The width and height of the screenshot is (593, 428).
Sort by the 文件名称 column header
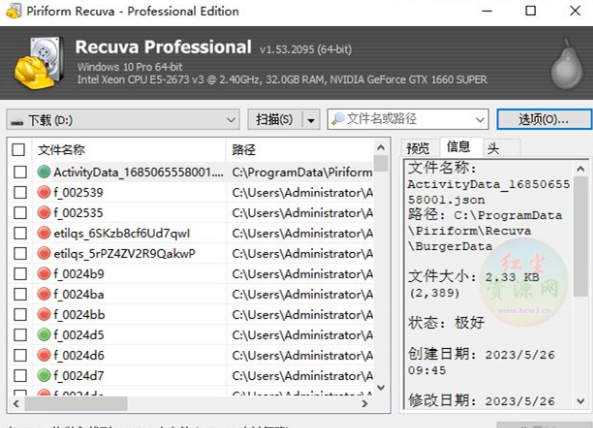tap(129, 150)
